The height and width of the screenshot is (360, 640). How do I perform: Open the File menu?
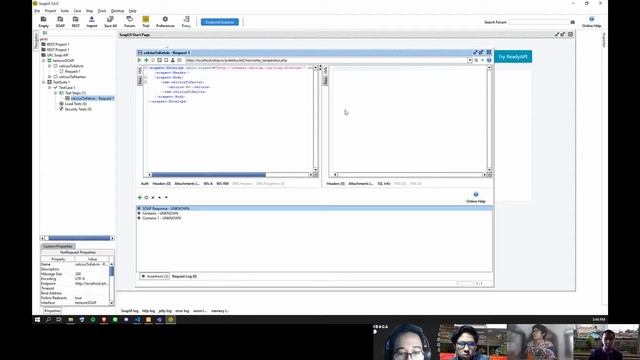pyautogui.click(x=37, y=11)
